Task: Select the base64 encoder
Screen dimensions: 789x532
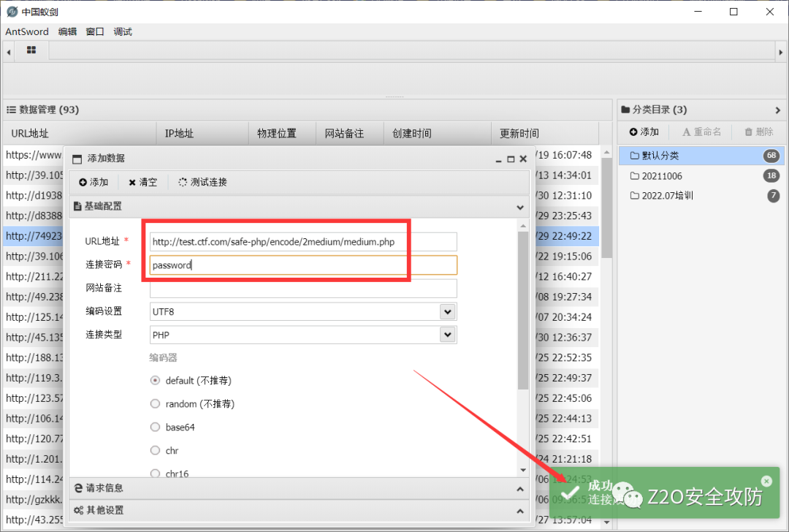Action: click(x=155, y=427)
